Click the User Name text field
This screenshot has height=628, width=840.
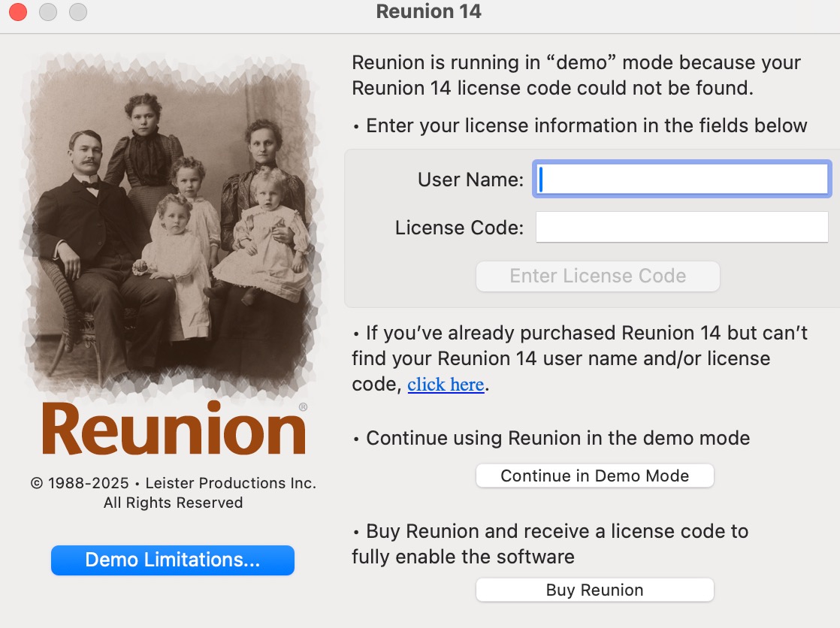[x=682, y=180]
